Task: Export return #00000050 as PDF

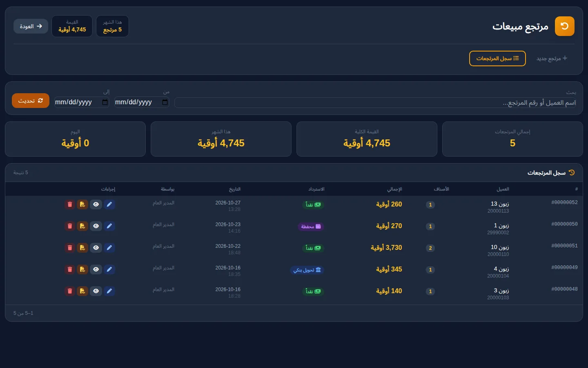Action: [82, 226]
